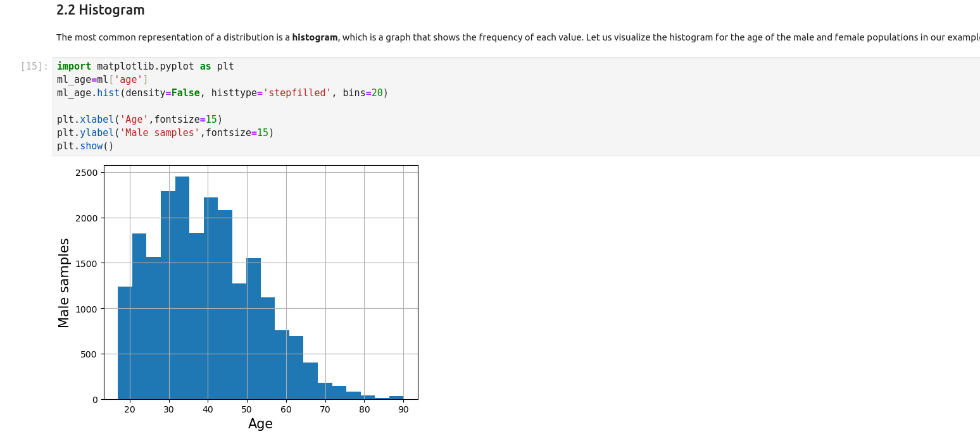Click the density False keyword in the code
Image resolution: width=980 pixels, height=434 pixels.
point(185,93)
